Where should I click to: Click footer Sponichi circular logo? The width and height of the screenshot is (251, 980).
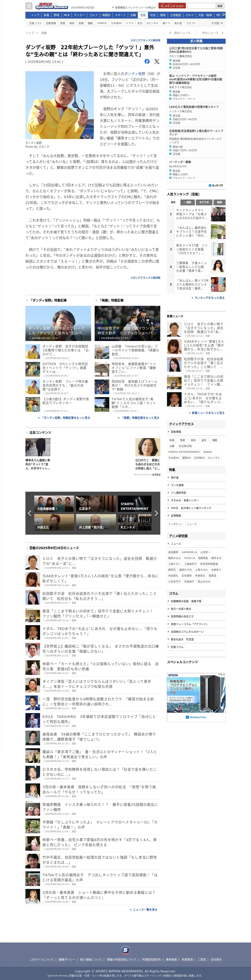pyautogui.click(x=125, y=950)
